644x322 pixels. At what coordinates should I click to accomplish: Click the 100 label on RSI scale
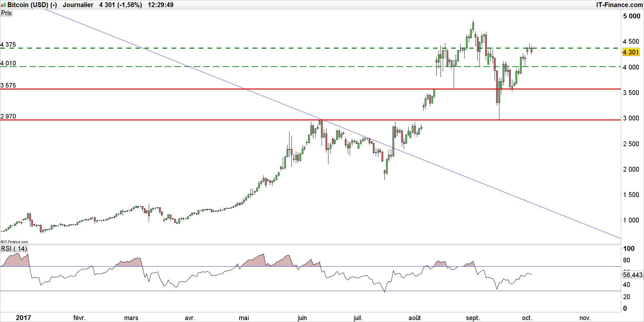click(x=629, y=249)
